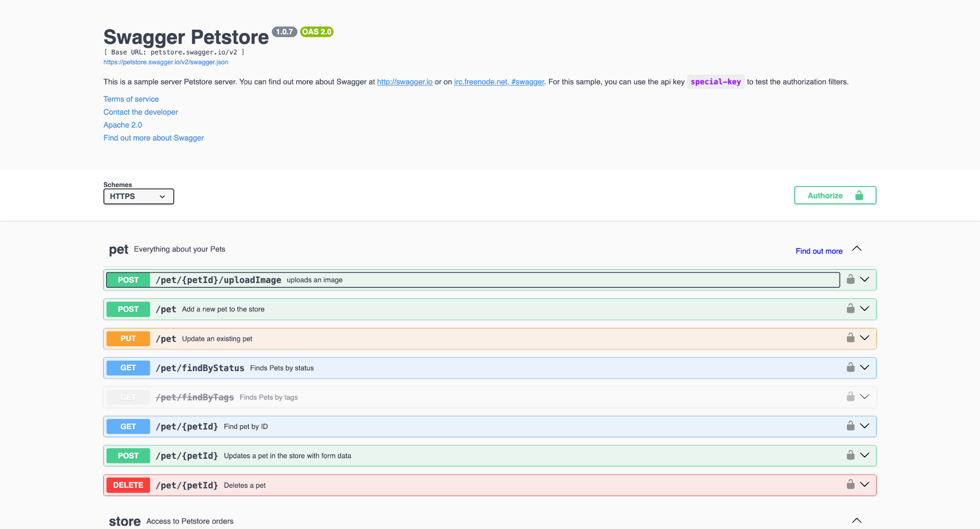Open the irc.freenode.net #swagger link
The image size is (980, 529).
tap(499, 82)
